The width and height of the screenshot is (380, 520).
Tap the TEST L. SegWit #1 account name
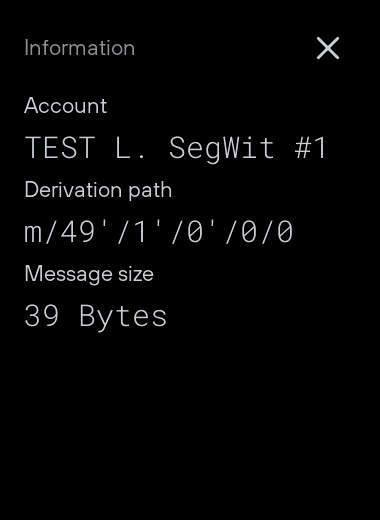[175, 148]
